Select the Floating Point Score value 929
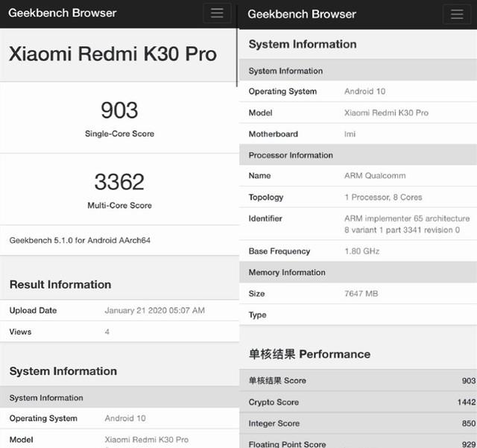 [x=469, y=444]
